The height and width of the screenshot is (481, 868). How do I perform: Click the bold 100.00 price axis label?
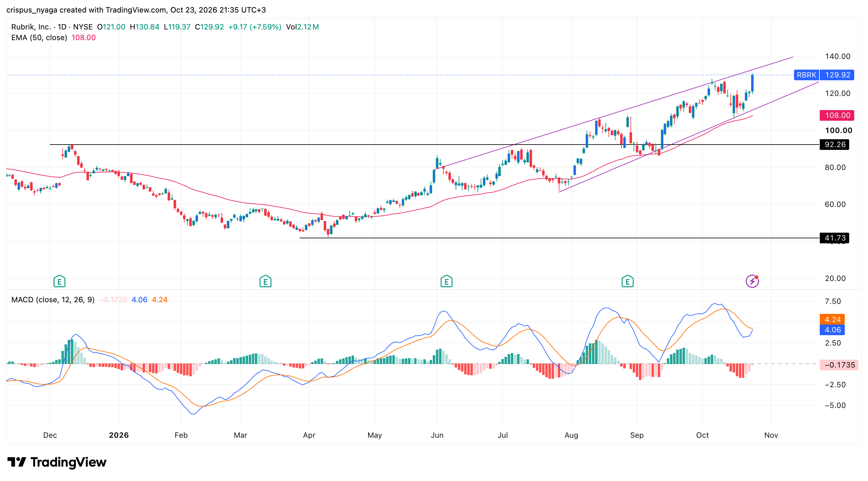838,130
